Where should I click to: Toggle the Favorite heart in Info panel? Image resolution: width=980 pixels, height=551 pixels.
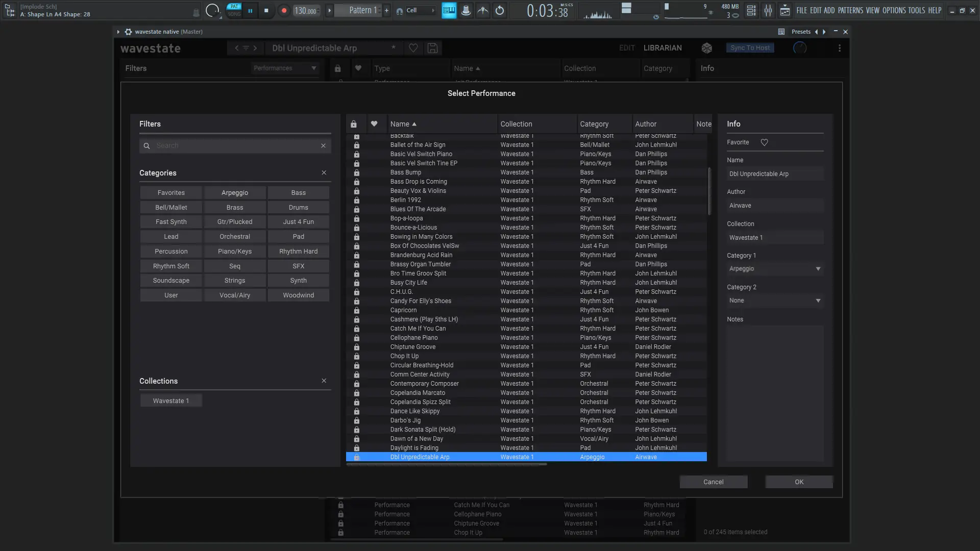764,142
